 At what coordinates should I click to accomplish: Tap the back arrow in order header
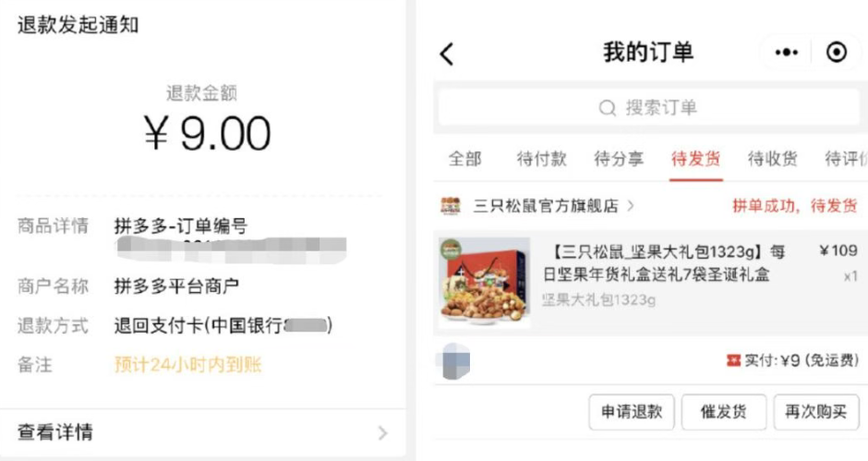[x=447, y=54]
